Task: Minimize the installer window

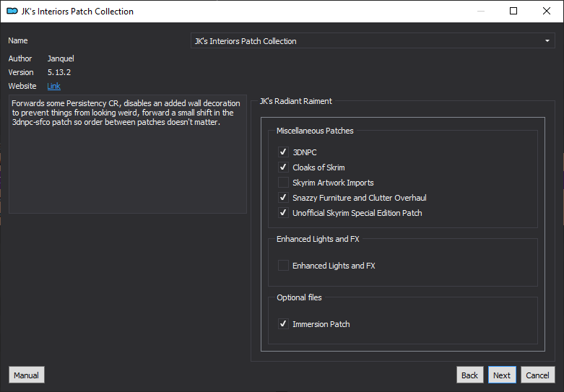Action: coord(481,11)
